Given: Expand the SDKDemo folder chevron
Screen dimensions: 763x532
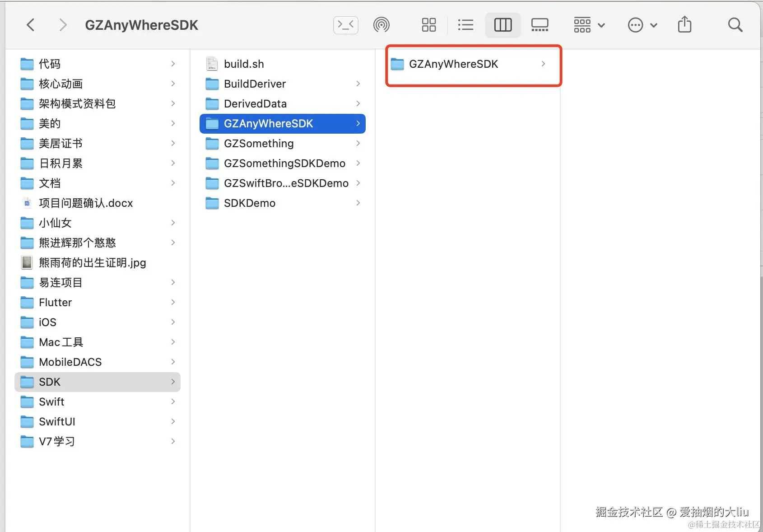Looking at the screenshot, I should pos(358,203).
